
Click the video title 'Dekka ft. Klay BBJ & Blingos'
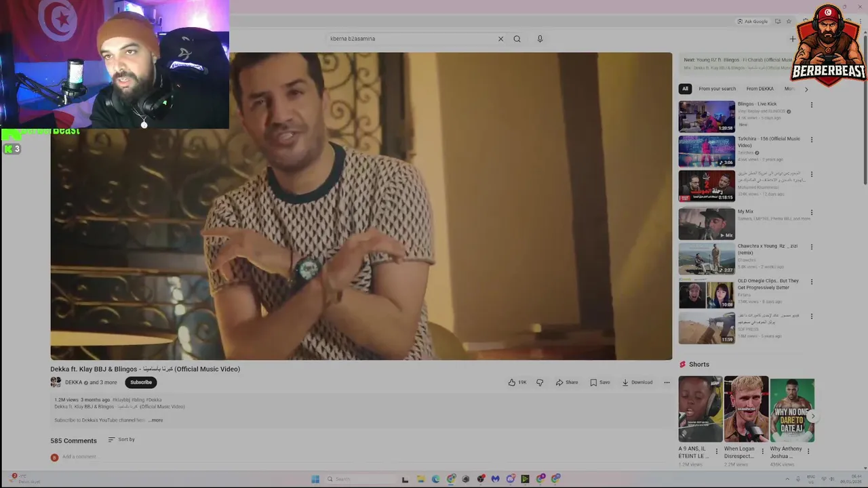[145, 369]
